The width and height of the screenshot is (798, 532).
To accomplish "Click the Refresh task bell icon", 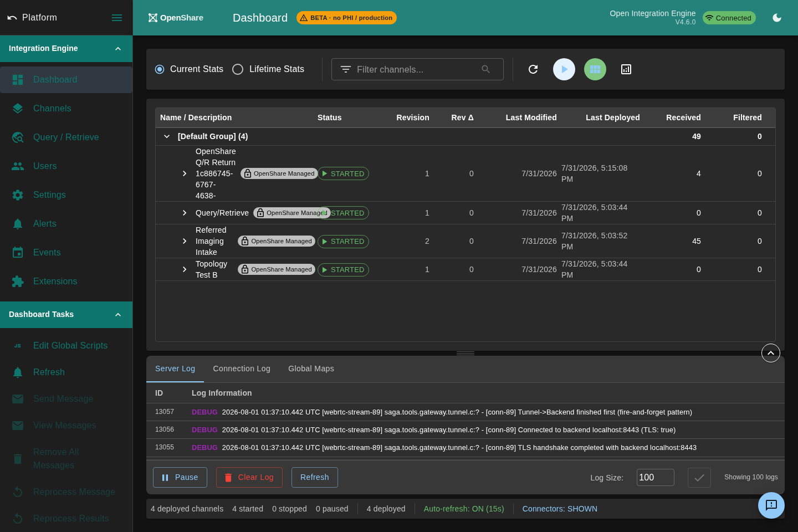I will point(18,372).
